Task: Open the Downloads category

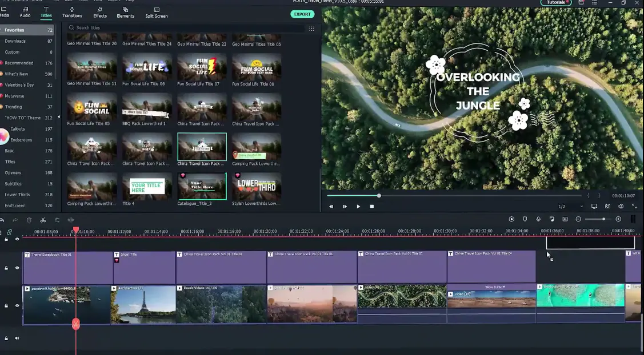Action: (27, 41)
